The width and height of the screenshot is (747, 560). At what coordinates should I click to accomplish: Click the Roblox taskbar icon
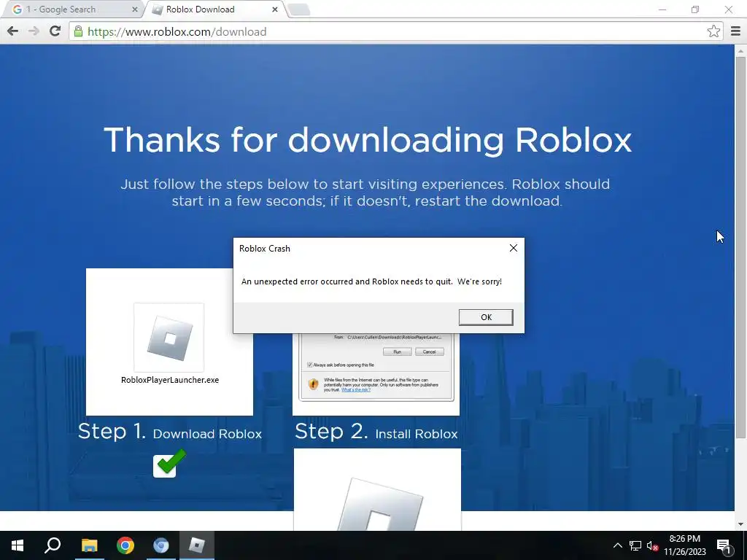pos(197,545)
